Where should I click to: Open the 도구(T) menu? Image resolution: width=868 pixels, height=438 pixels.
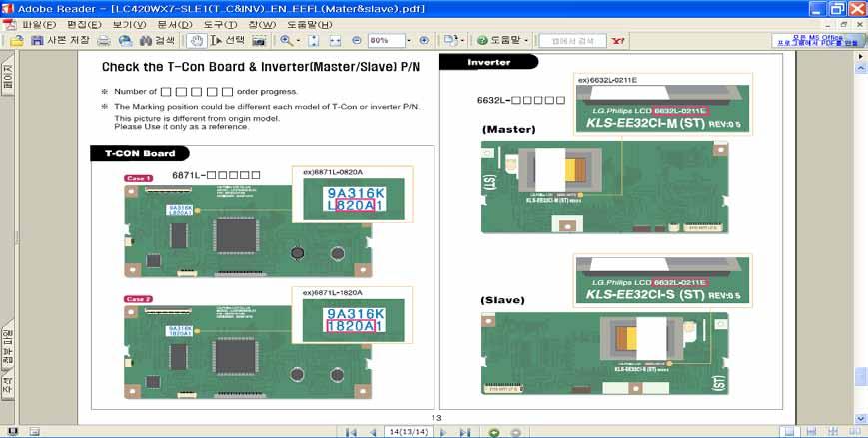pyautogui.click(x=219, y=24)
